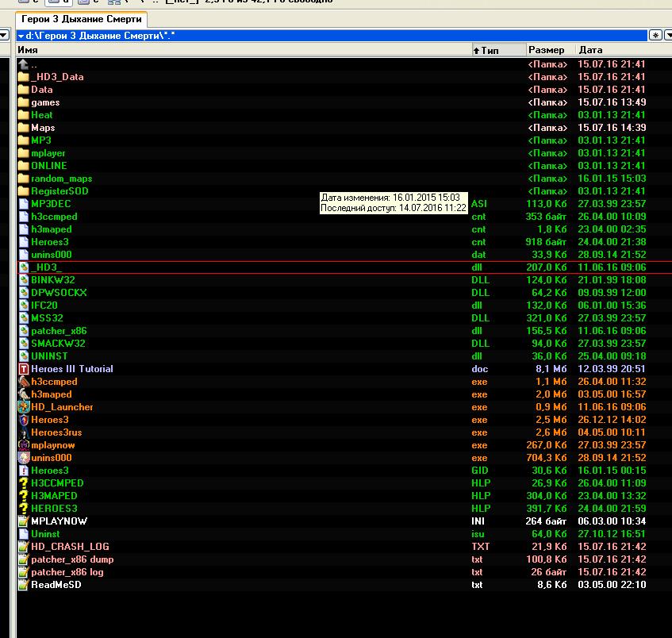Click the _HD3_ dll file icon

click(x=24, y=267)
